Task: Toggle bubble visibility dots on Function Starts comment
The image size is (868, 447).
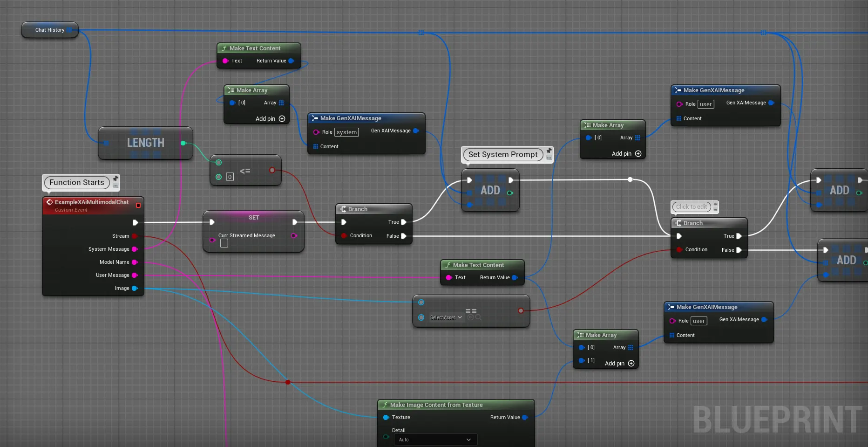Action: pyautogui.click(x=116, y=186)
